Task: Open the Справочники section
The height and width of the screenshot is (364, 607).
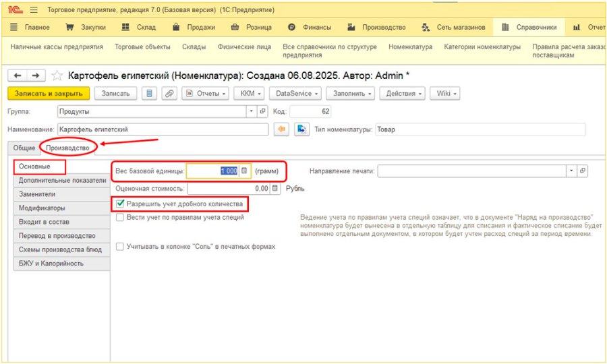Action: 529,27
